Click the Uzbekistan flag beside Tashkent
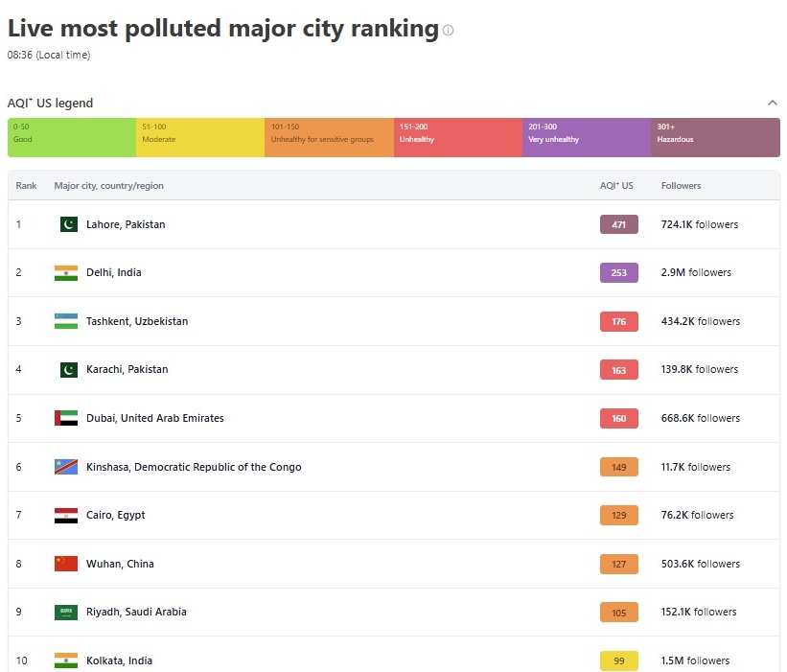The height and width of the screenshot is (672, 787). pos(66,321)
